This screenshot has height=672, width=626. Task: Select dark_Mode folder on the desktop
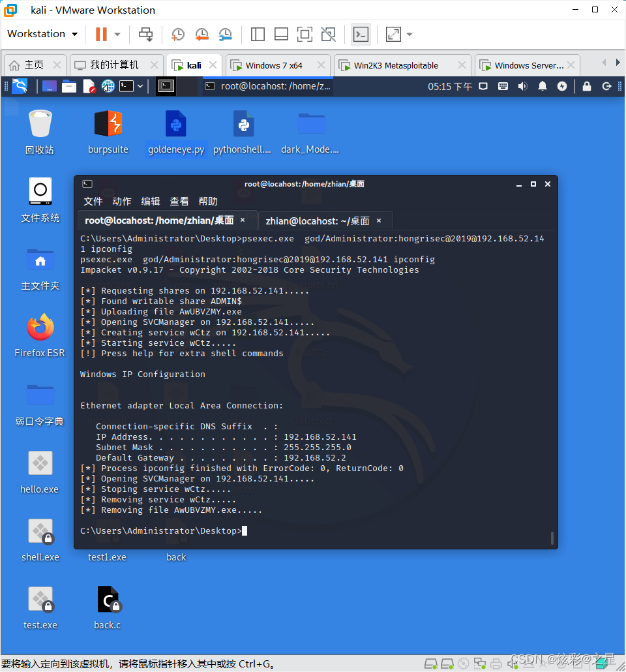(x=310, y=132)
